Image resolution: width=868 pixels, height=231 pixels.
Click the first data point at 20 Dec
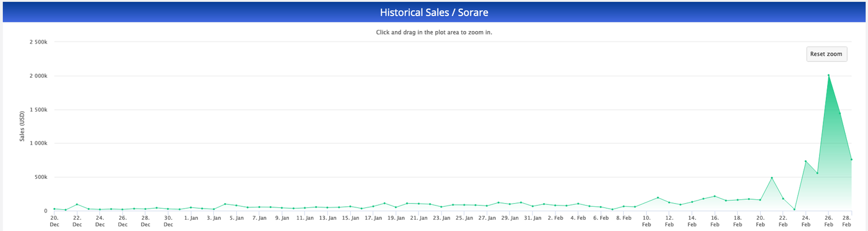(x=54, y=209)
